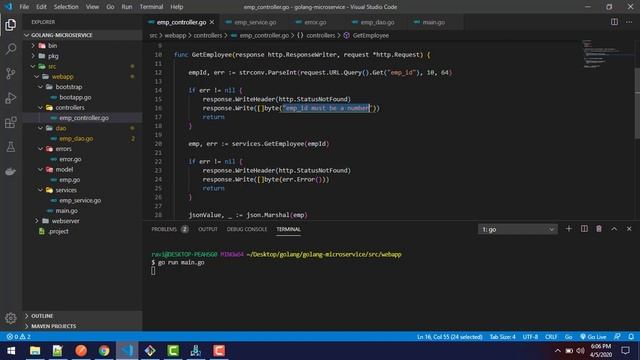Open the Search view icon
This screenshot has height=360, width=640.
coord(11,49)
